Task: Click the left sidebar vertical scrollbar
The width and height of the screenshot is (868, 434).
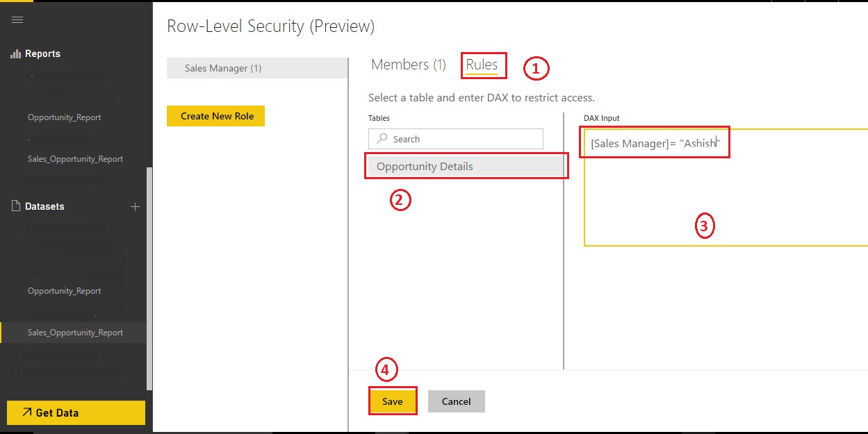Action: [149, 278]
